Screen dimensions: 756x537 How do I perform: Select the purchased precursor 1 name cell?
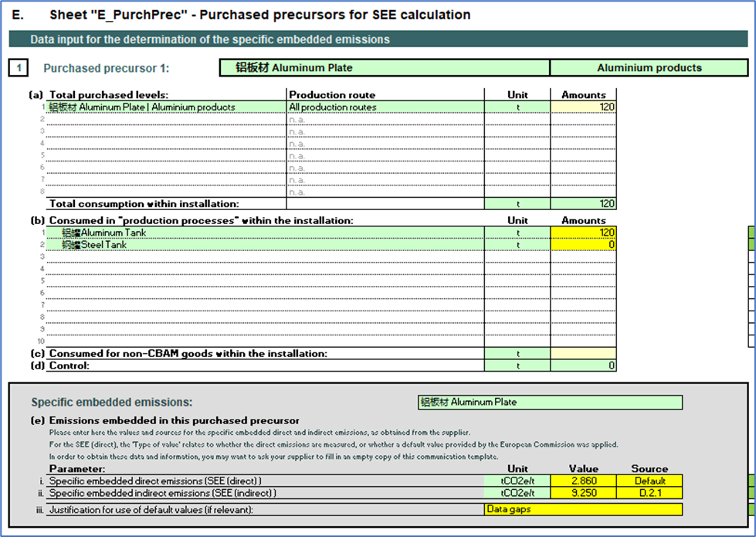(385, 68)
